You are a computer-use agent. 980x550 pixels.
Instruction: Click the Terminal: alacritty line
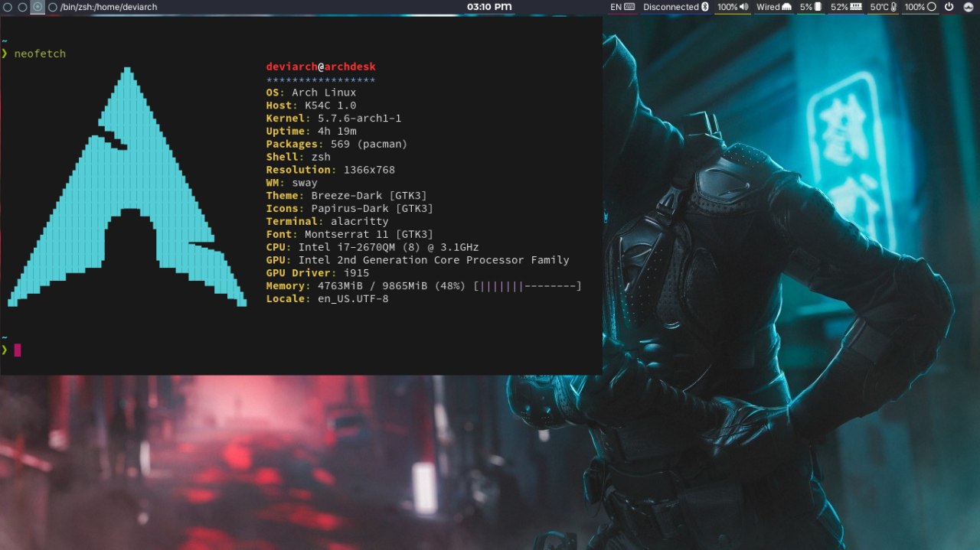coord(328,222)
